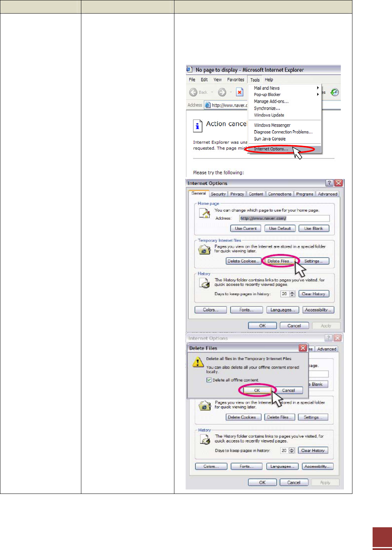
Task: Toggle the Delete all offline content checkbox
Action: pos(209,380)
